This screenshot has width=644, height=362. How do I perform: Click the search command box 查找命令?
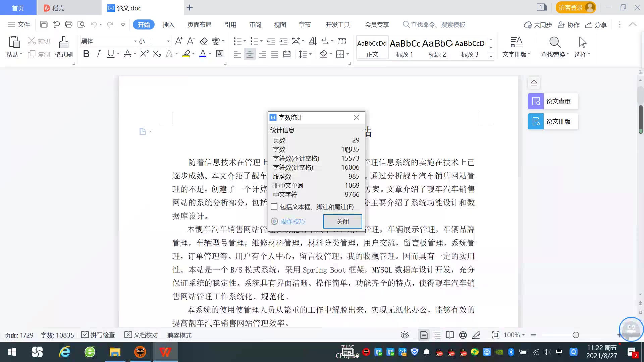click(434, 24)
